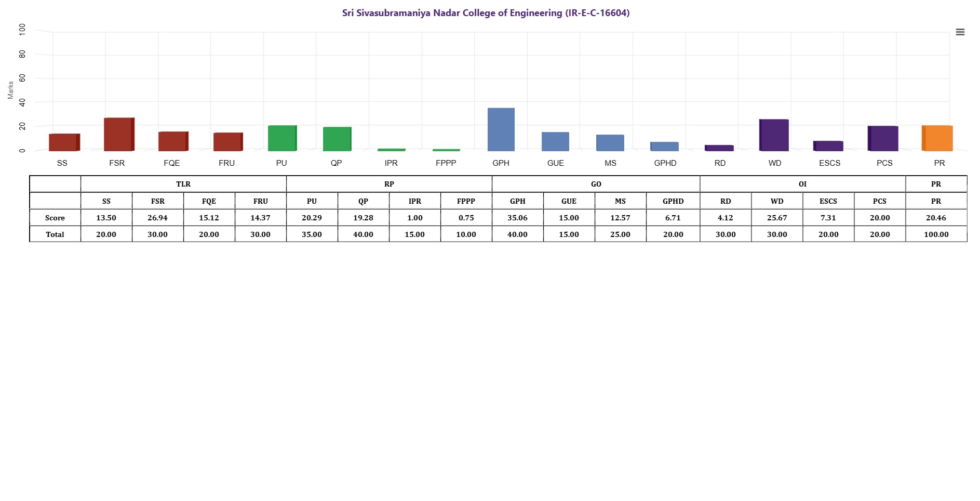Click the ESCS x-axis label
The image size is (980, 501).
[x=830, y=163]
